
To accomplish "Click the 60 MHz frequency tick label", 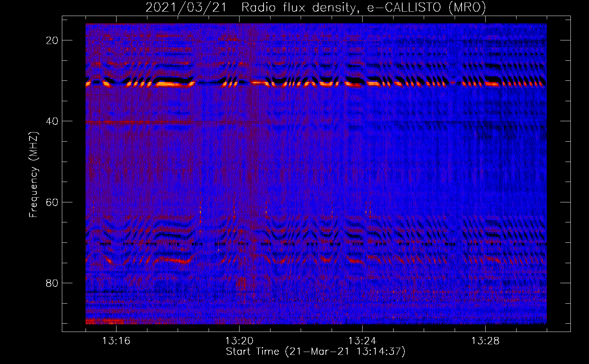I will click(52, 202).
